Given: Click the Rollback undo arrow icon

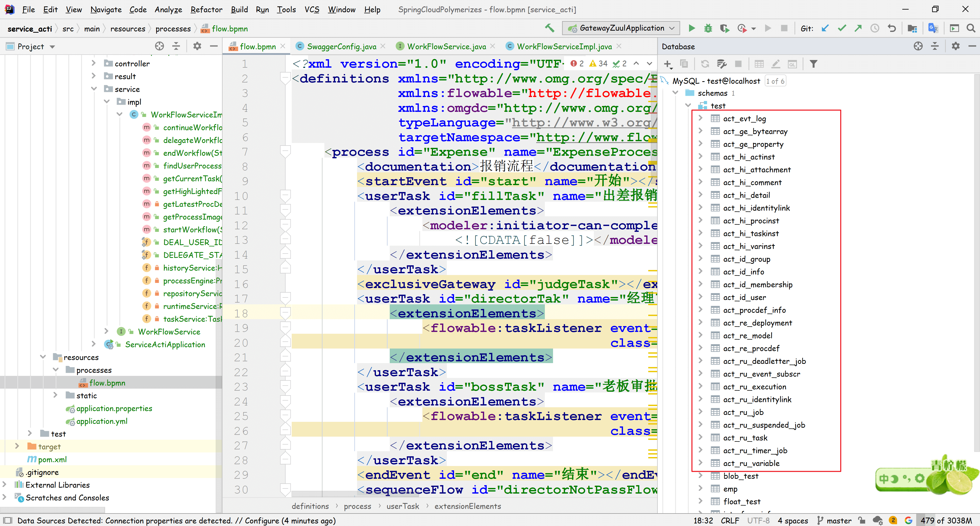Looking at the screenshot, I should pos(891,28).
